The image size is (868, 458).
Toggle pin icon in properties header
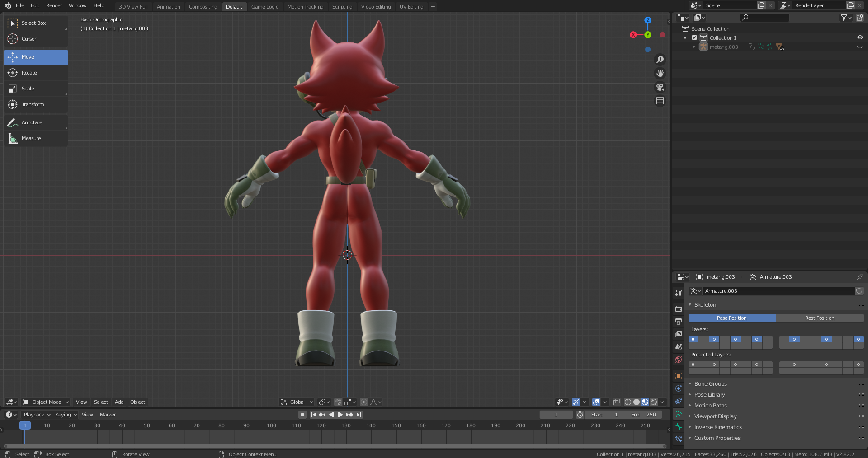click(x=859, y=277)
